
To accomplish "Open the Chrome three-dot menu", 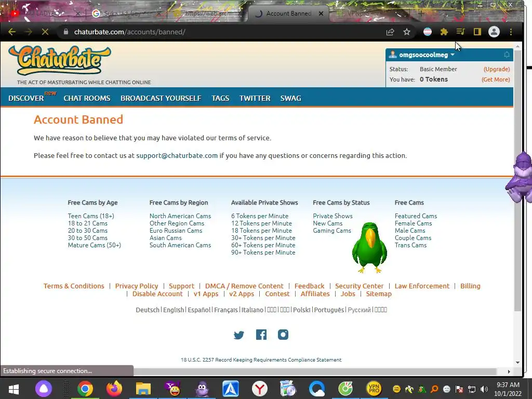I will click(x=511, y=32).
